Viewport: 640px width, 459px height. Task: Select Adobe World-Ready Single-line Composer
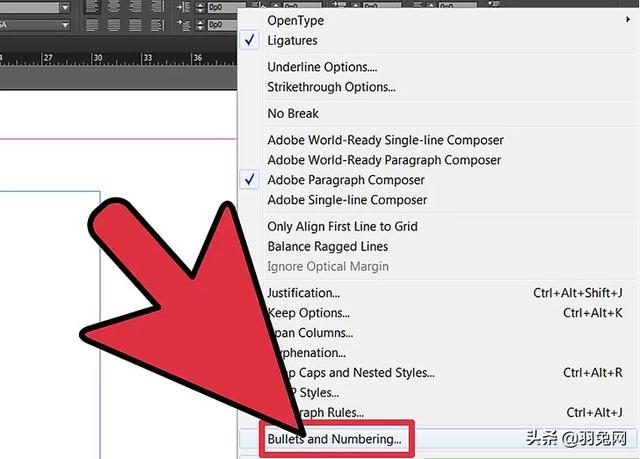point(385,140)
